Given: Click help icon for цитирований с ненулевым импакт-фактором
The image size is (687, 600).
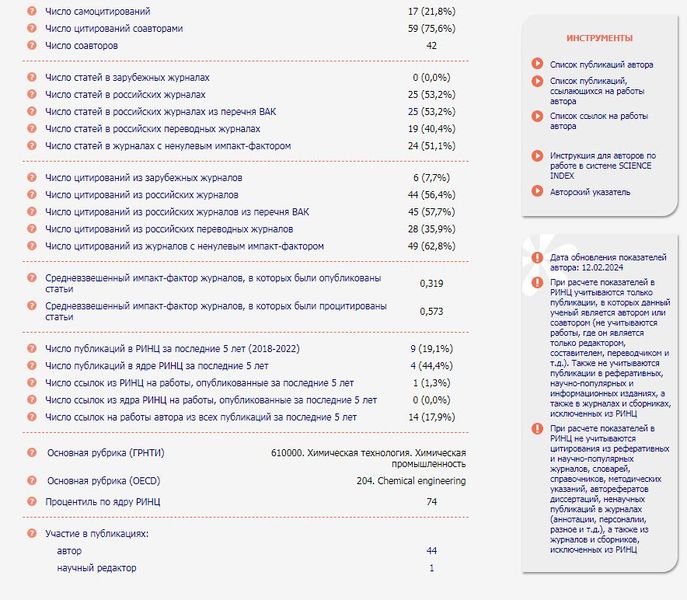Looking at the screenshot, I should click(x=32, y=246).
